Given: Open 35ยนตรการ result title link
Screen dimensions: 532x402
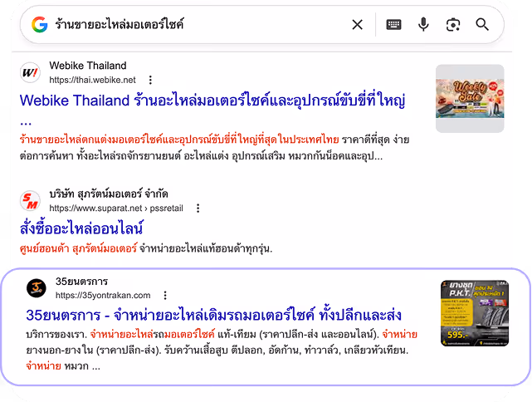Looking at the screenshot, I should tap(214, 315).
